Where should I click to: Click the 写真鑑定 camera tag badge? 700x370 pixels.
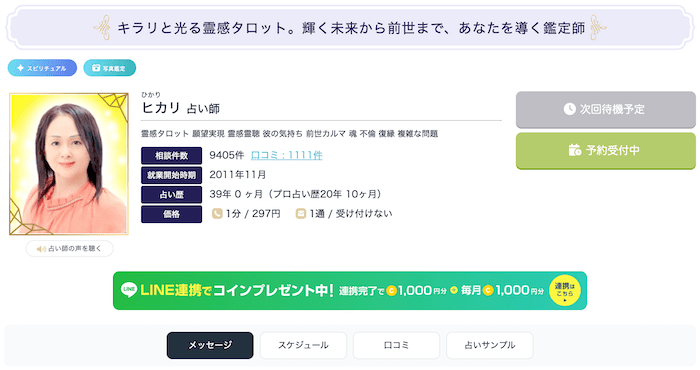(109, 68)
